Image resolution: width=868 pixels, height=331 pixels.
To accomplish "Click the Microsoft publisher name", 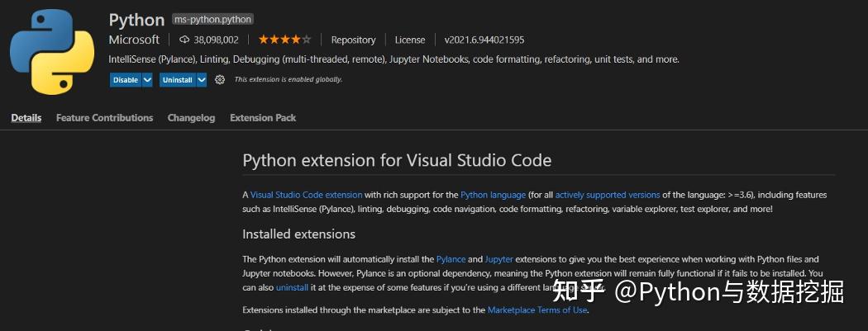I will 134,40.
